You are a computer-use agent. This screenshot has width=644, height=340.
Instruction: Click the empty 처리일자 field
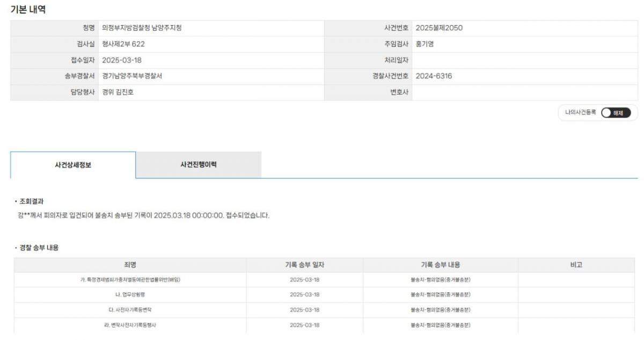click(525, 60)
